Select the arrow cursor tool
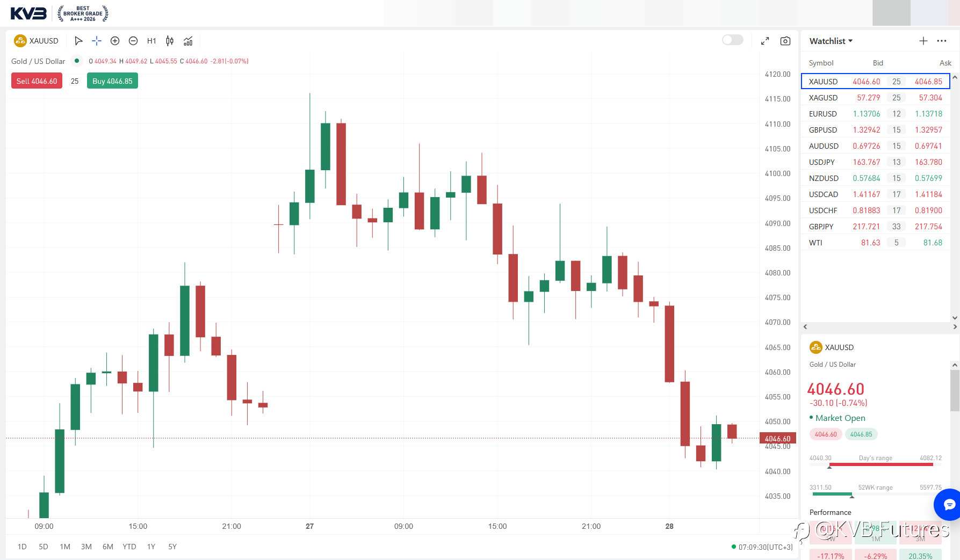This screenshot has height=560, width=960. pos(78,41)
